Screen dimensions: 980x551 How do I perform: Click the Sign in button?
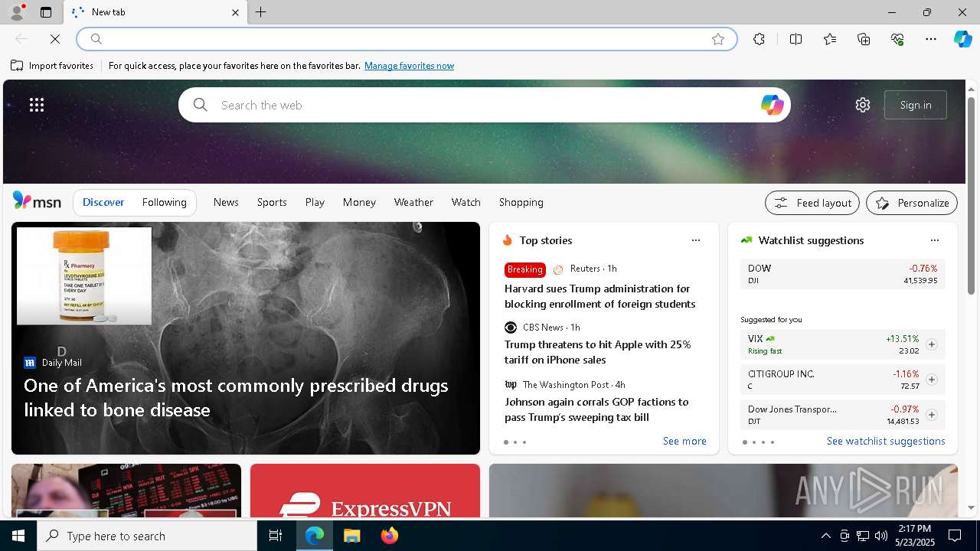(x=916, y=105)
